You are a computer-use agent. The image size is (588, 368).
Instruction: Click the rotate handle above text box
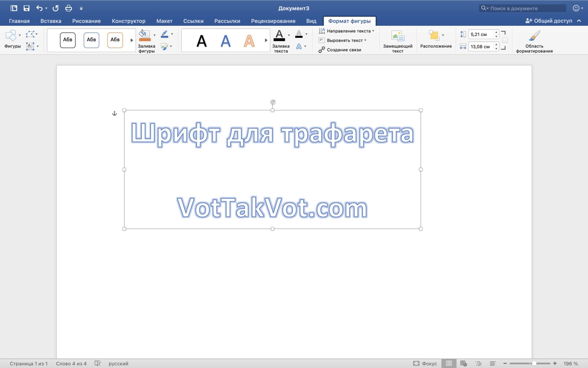coord(273,102)
